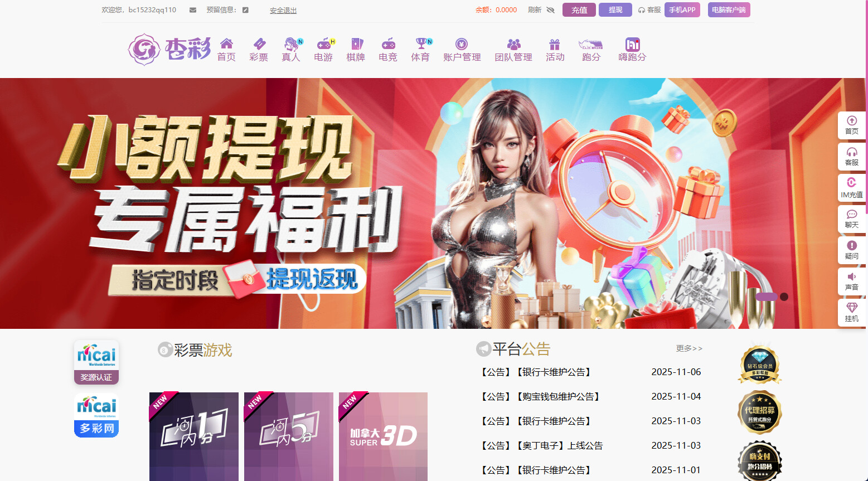Open 聊天 chat in right sidebar

pyautogui.click(x=851, y=218)
